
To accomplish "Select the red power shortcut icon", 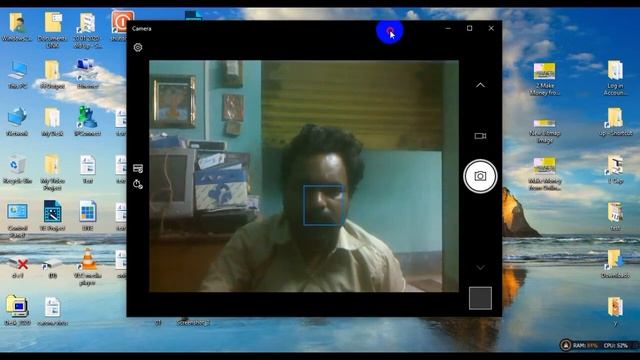I will point(122,22).
